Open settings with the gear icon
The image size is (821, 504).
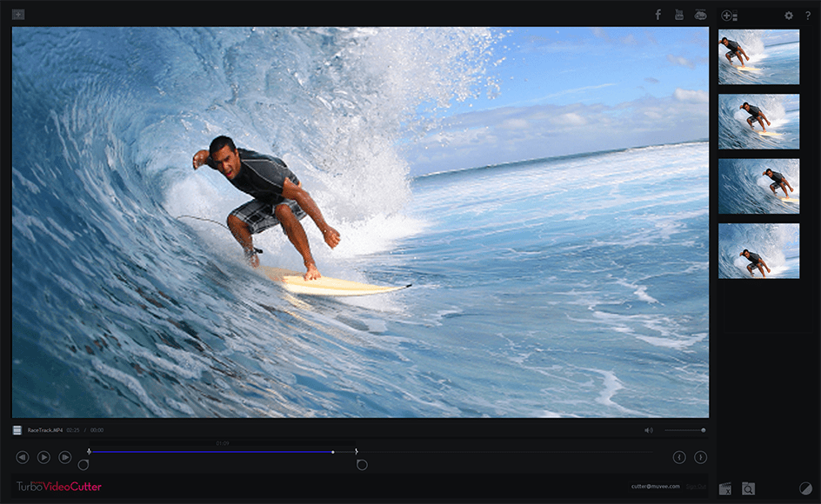click(789, 15)
